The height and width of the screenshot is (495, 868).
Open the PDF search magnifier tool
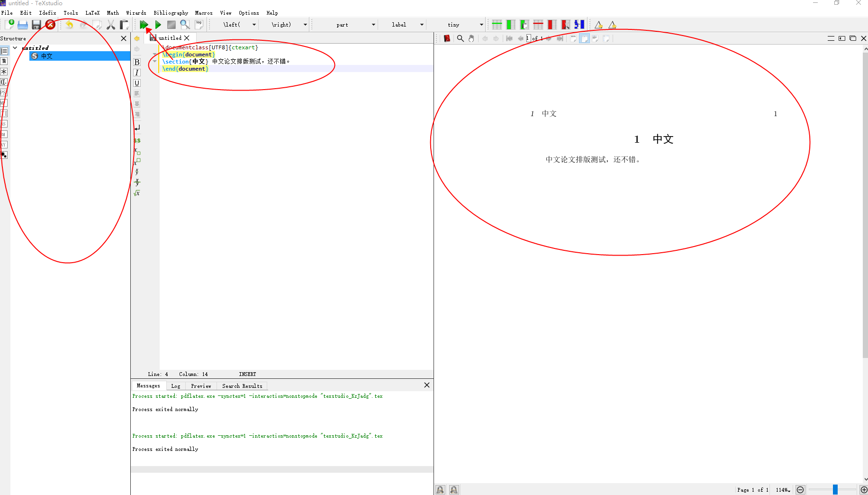[460, 38]
